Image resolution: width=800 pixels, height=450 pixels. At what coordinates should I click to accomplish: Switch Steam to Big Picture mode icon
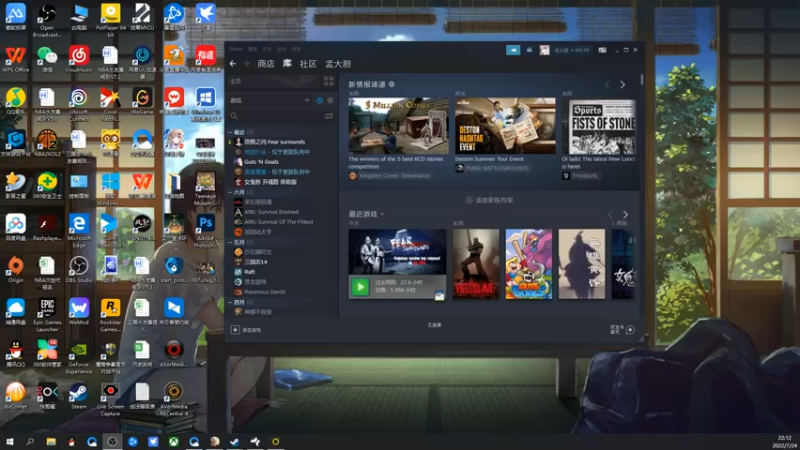pyautogui.click(x=603, y=50)
